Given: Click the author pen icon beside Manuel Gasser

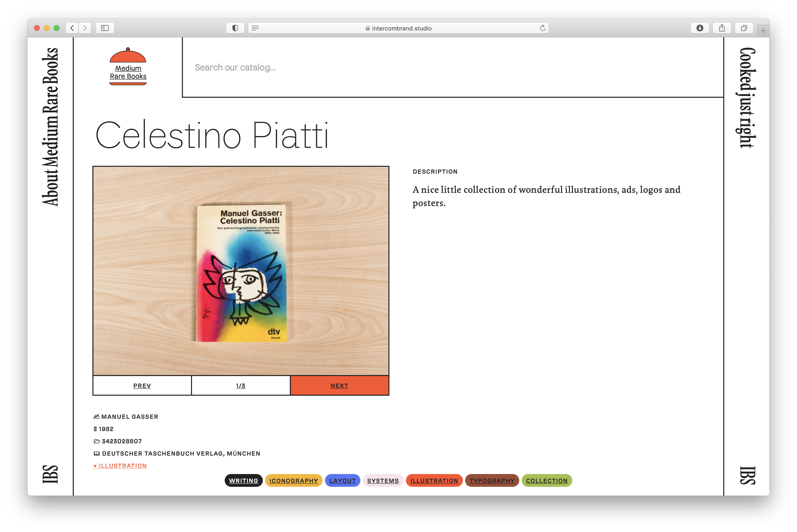Looking at the screenshot, I should coord(96,417).
